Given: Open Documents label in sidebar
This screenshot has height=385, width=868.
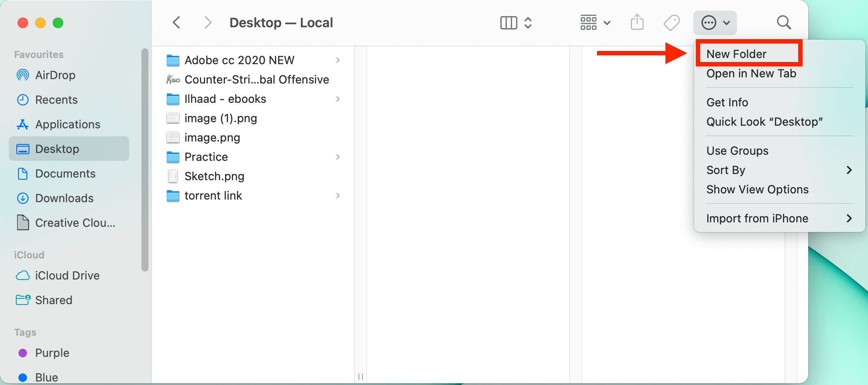Looking at the screenshot, I should pos(65,174).
